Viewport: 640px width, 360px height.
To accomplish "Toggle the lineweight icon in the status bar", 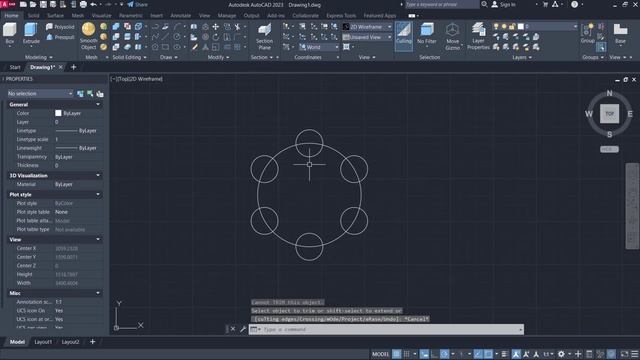I will [x=504, y=354].
